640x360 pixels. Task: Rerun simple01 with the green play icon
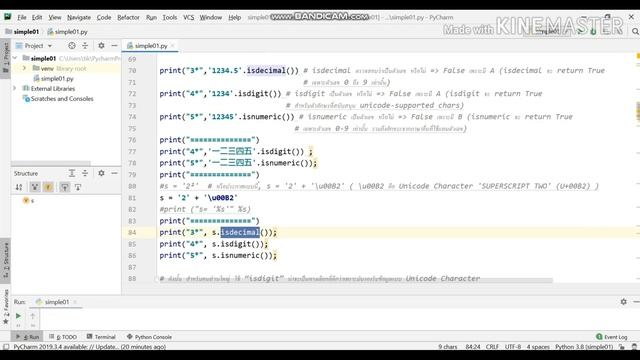pos(18,316)
